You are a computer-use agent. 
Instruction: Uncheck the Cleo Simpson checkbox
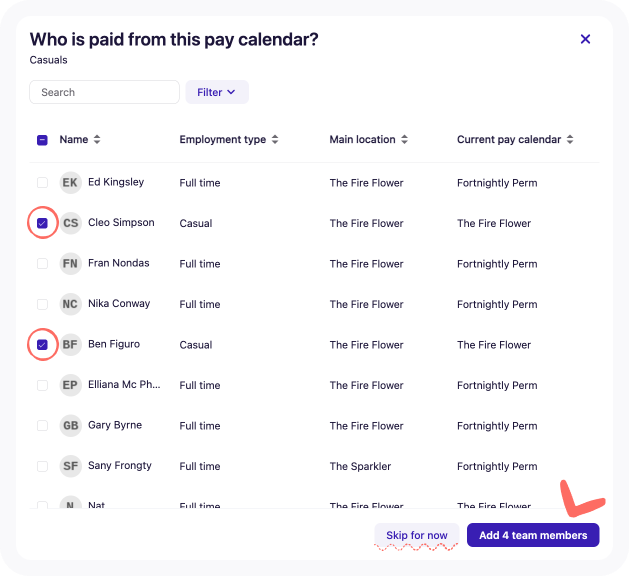[42, 223]
